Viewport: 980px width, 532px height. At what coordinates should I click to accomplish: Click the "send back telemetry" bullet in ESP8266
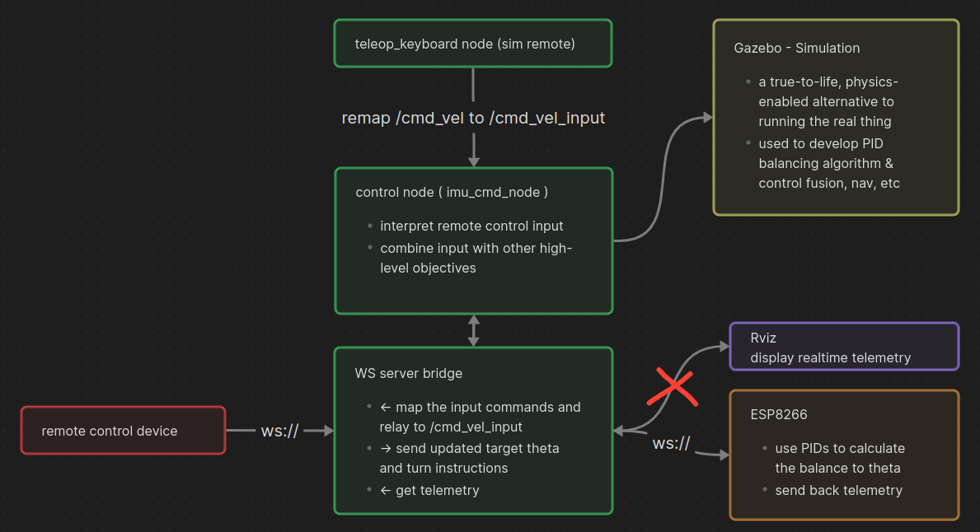(x=838, y=490)
